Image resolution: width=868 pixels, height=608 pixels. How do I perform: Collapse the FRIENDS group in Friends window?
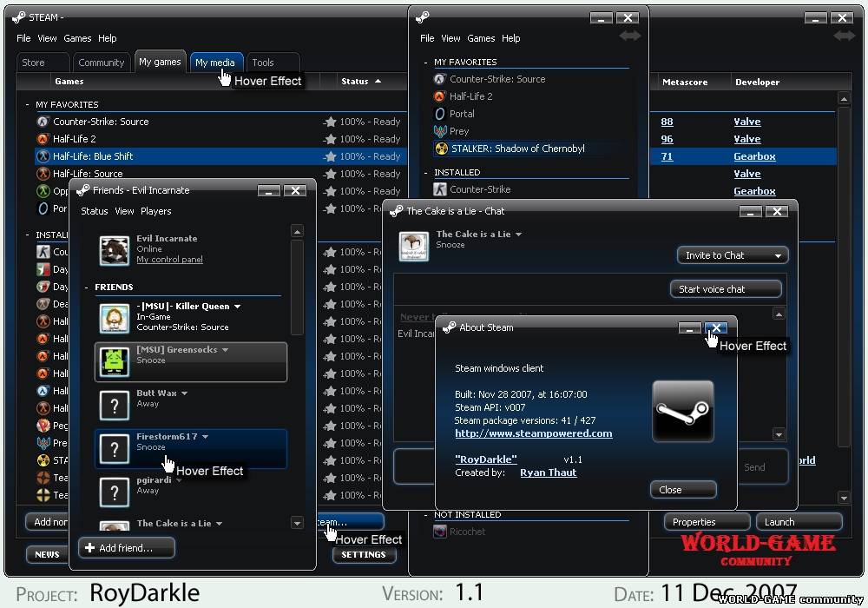(86, 287)
